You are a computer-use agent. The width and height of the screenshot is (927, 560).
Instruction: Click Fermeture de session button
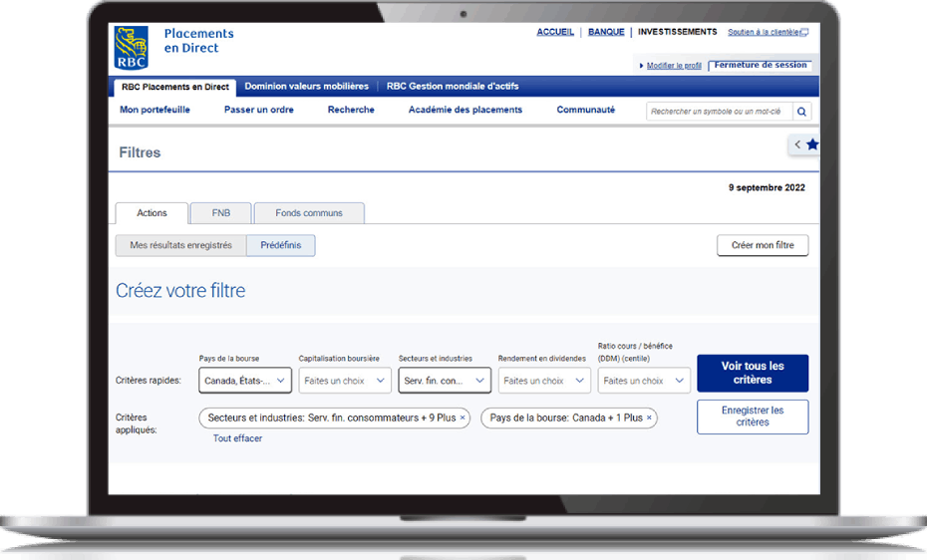pyautogui.click(x=761, y=65)
